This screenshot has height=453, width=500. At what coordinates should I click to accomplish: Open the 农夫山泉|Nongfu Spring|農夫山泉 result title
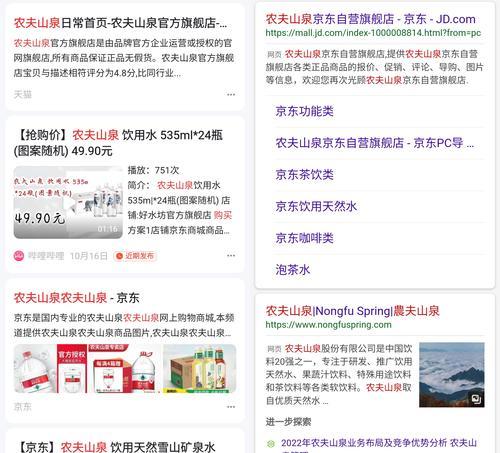pos(352,311)
